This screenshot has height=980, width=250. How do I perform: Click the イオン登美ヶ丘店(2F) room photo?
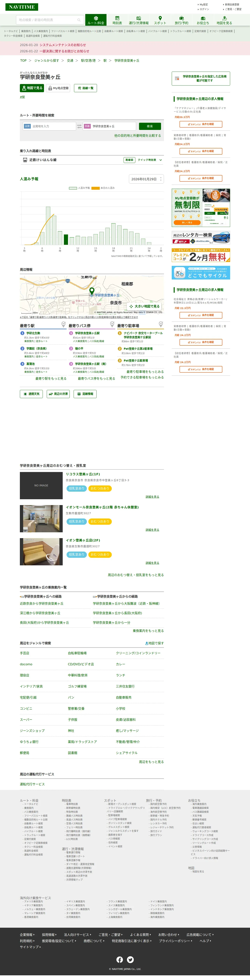coord(41,552)
